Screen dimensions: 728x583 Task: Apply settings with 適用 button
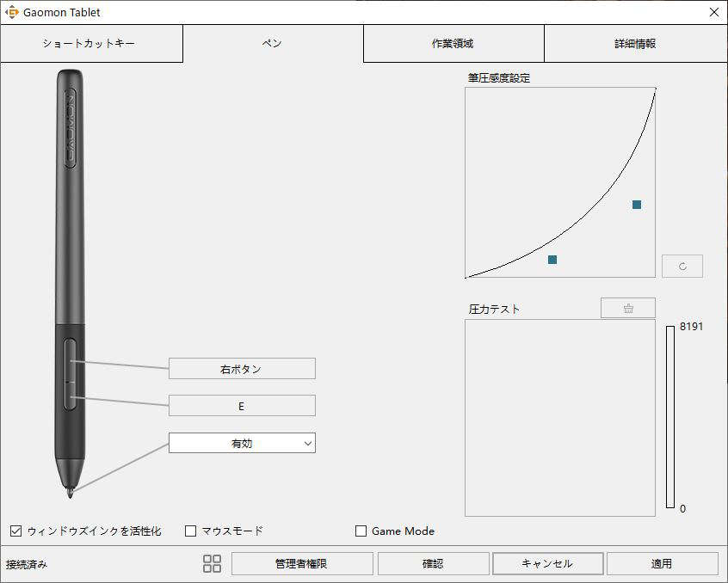coord(662,563)
